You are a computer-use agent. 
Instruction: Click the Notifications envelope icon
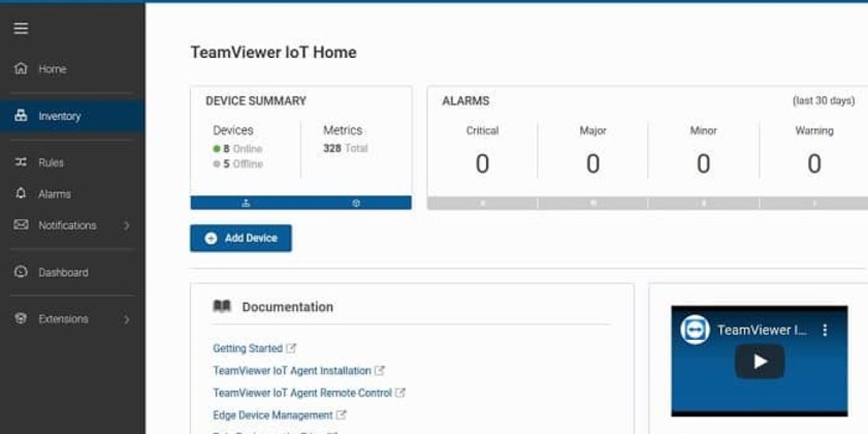pyautogui.click(x=21, y=225)
